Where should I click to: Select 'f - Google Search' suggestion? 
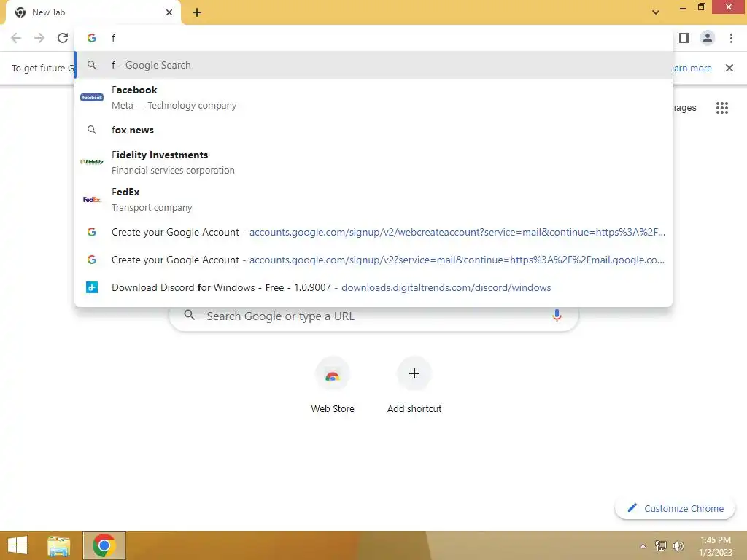click(373, 65)
